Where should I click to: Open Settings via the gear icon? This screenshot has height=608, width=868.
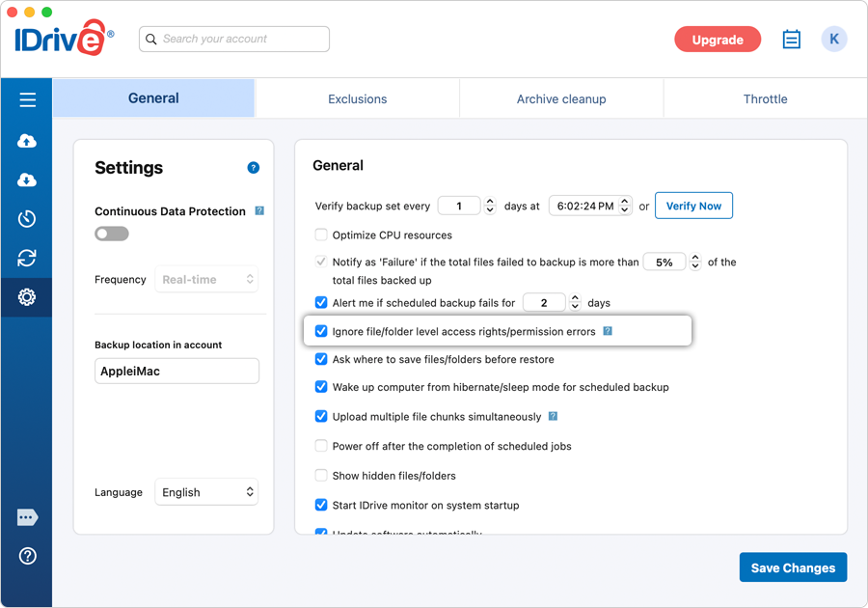coord(26,297)
